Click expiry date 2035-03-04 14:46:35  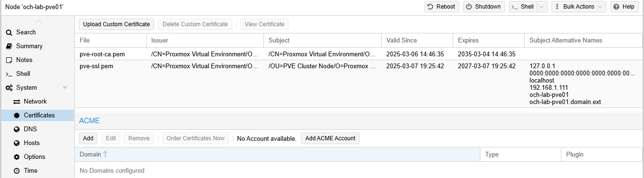(487, 54)
